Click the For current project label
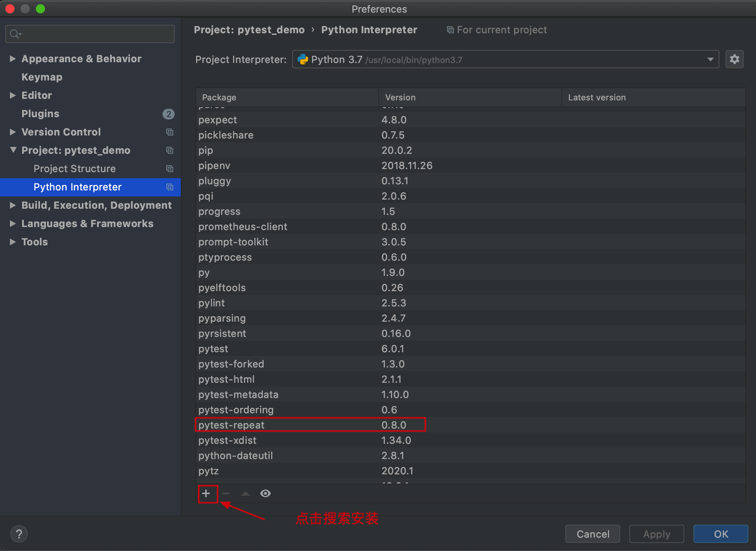The image size is (756, 551). point(502,30)
